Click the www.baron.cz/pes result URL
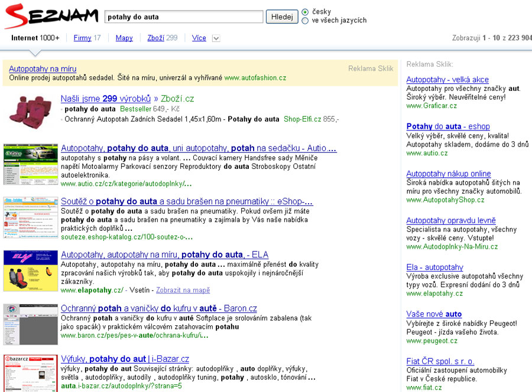 135,335
